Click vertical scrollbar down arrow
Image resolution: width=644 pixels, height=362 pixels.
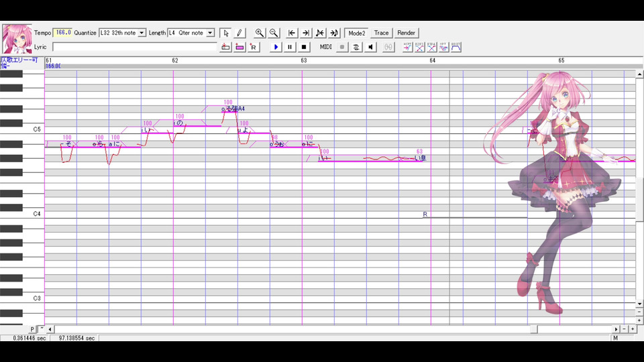coord(639,304)
